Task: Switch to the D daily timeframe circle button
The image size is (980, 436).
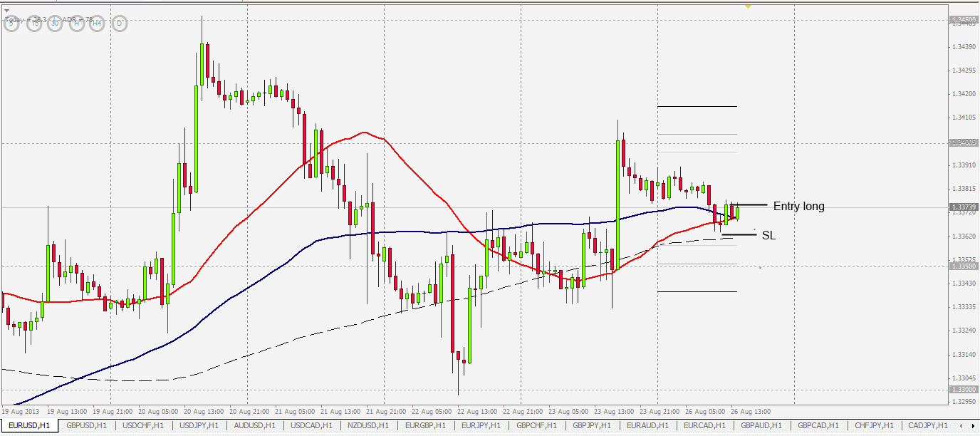Action: pyautogui.click(x=119, y=24)
